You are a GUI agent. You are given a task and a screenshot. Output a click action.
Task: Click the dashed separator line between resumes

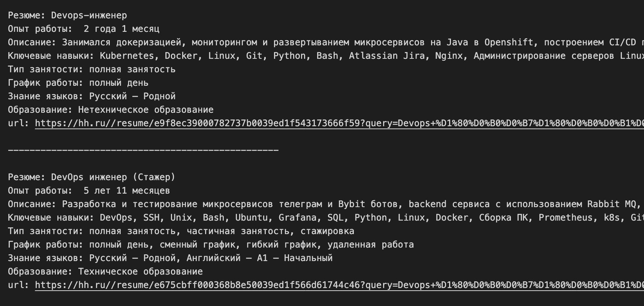143,150
